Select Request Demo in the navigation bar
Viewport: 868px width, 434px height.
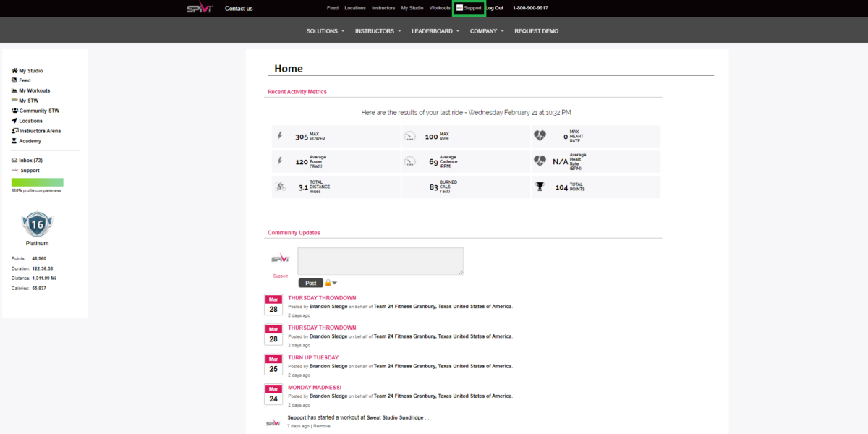coord(536,31)
